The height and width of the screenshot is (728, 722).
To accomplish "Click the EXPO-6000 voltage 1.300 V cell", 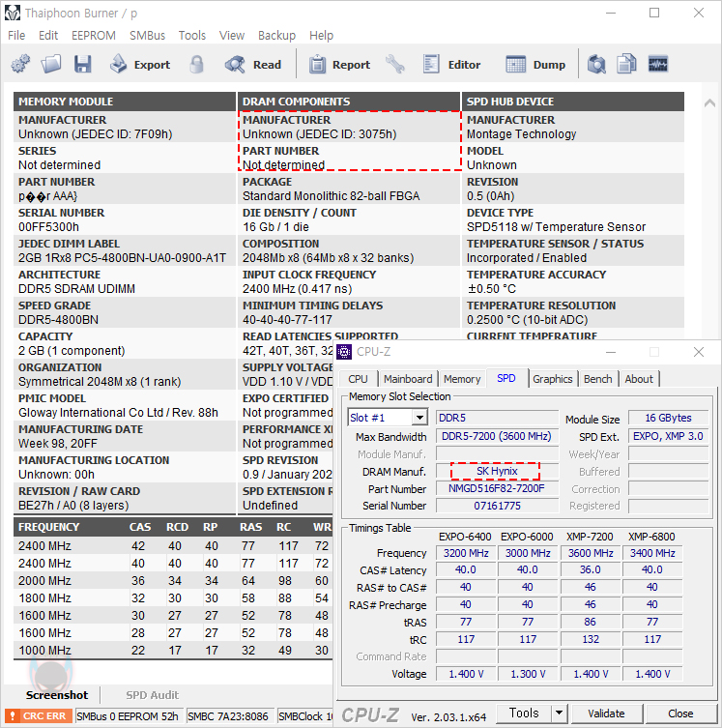I will (x=528, y=674).
